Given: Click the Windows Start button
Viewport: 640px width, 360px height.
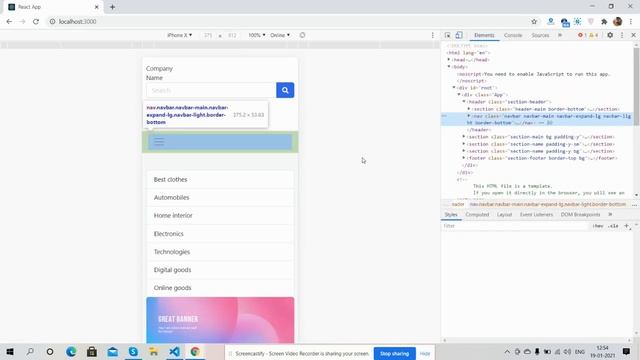Looking at the screenshot, I should click(x=10, y=351).
